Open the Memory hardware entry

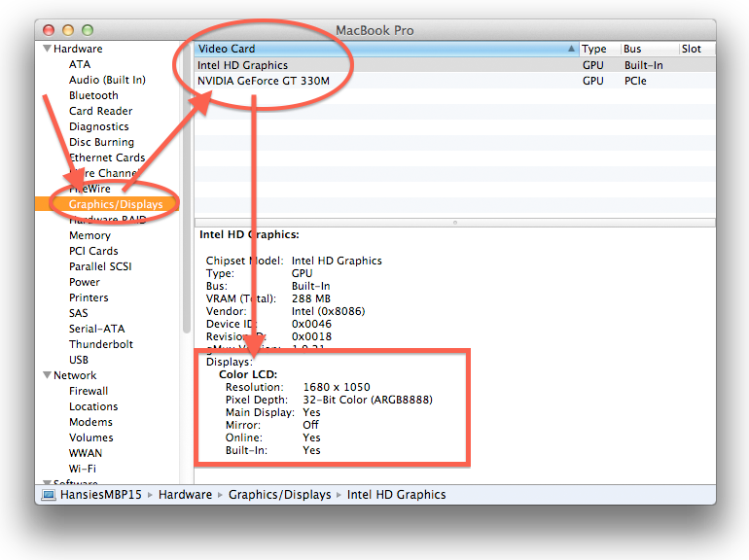[x=89, y=235]
